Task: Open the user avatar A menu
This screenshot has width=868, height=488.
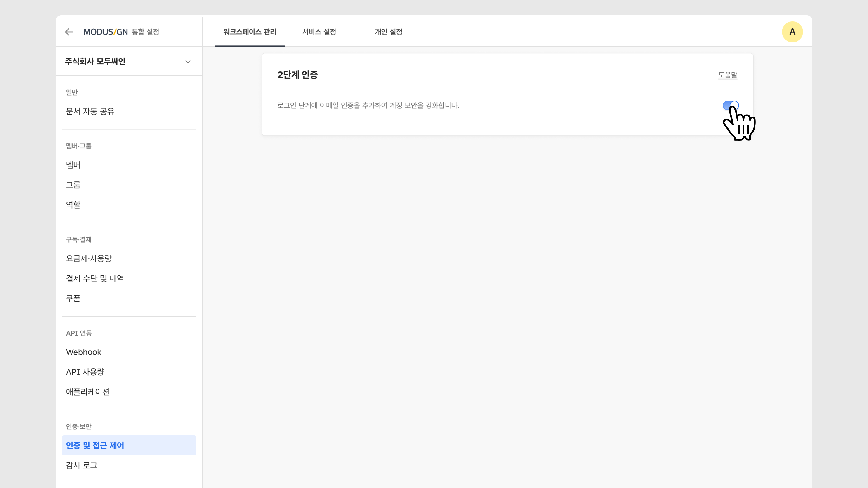Action: click(792, 32)
